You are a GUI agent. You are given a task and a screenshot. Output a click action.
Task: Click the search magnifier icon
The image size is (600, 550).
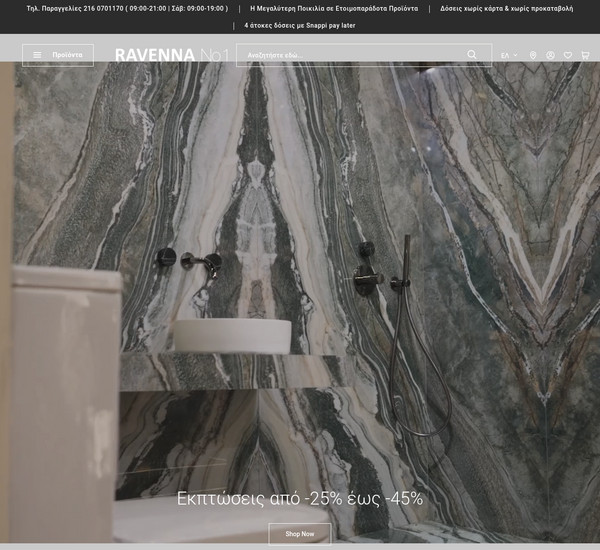(x=472, y=55)
